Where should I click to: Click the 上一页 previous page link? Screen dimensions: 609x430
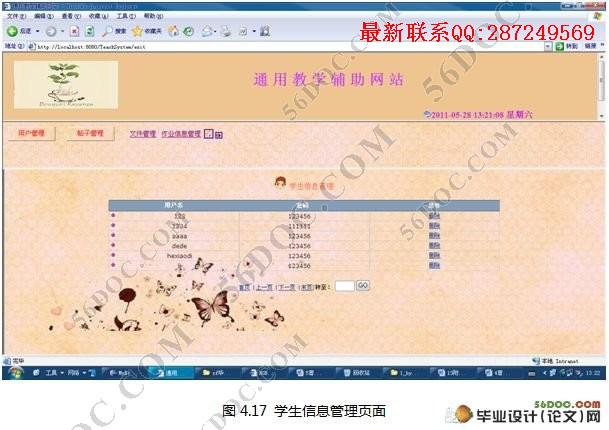pos(264,287)
